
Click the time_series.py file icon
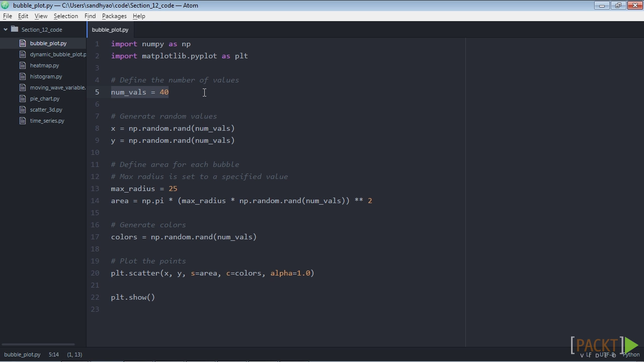point(23,121)
